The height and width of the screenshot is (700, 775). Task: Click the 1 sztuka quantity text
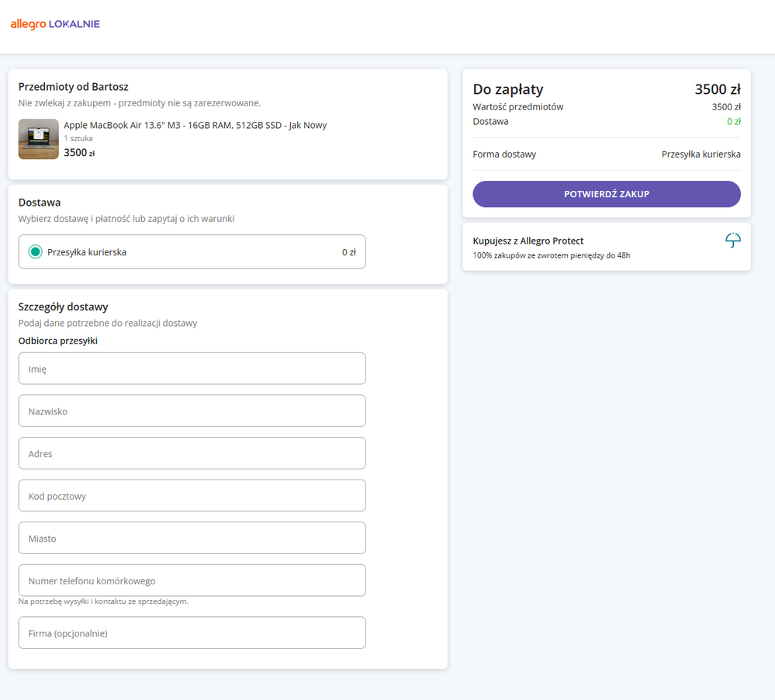coord(78,138)
